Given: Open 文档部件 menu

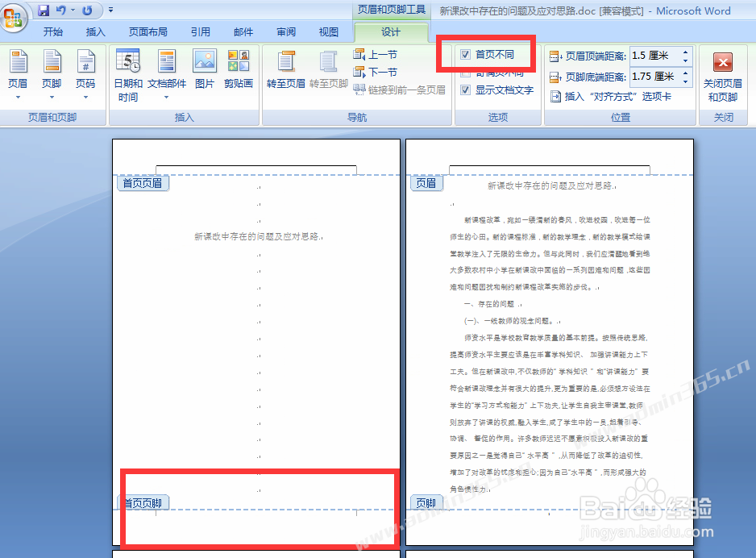Looking at the screenshot, I should coord(166,75).
